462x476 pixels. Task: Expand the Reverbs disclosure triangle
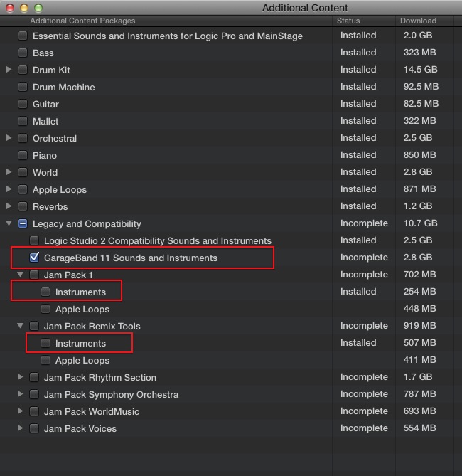[x=9, y=206]
